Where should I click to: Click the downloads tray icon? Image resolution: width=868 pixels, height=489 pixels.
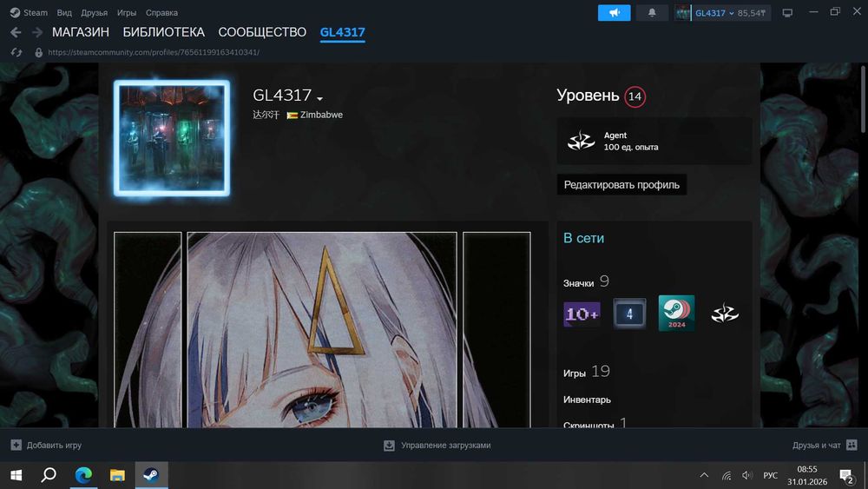click(x=389, y=446)
